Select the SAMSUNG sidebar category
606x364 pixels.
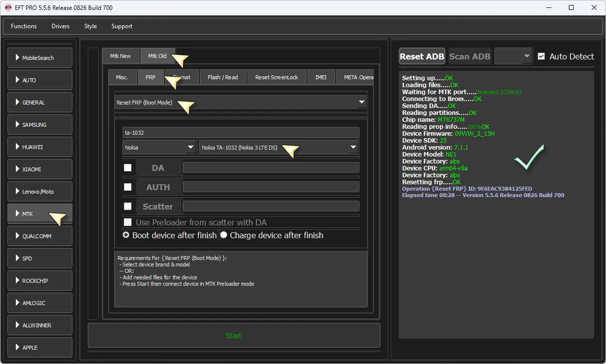pyautogui.click(x=40, y=124)
